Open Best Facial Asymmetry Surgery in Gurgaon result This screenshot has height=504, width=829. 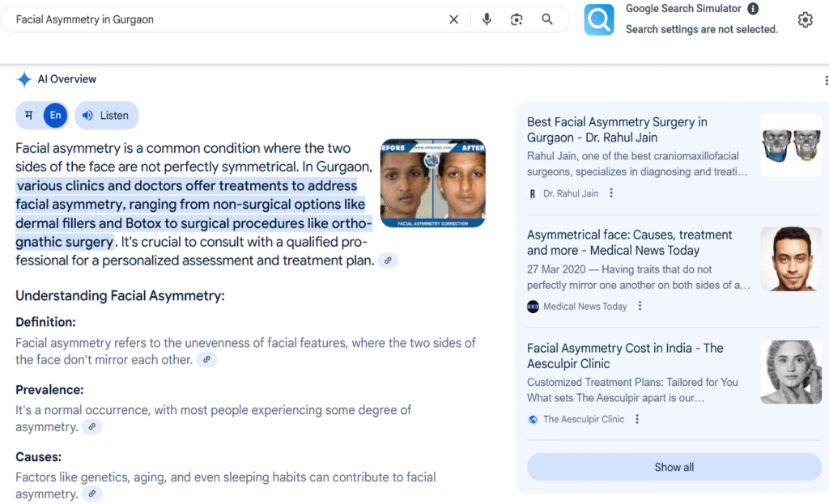(x=617, y=130)
